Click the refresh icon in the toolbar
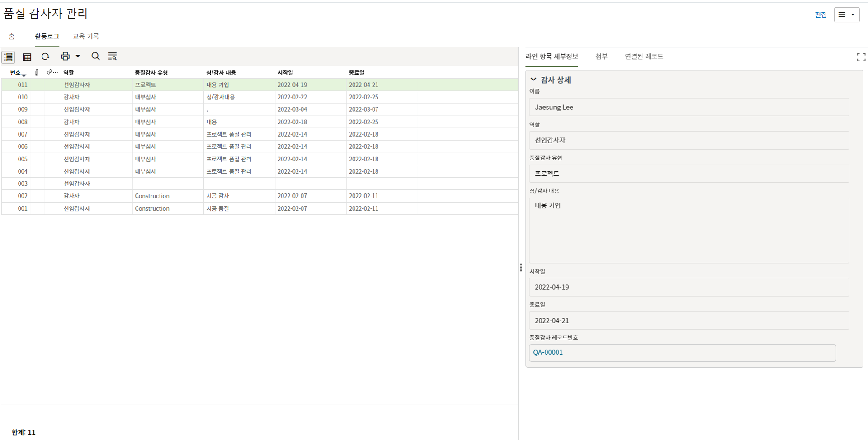868x443 pixels. pyautogui.click(x=46, y=57)
